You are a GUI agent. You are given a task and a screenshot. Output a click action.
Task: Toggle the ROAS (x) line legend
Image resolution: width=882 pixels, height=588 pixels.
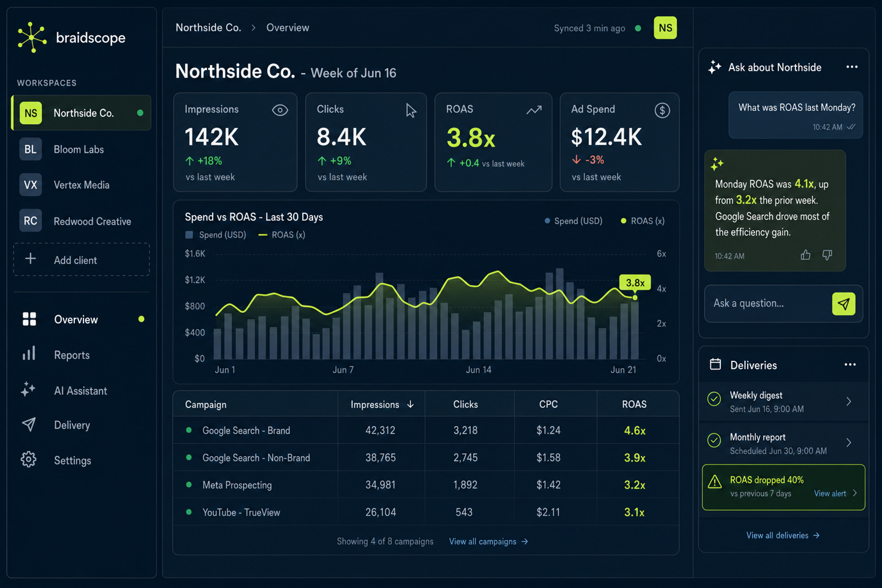click(x=282, y=235)
